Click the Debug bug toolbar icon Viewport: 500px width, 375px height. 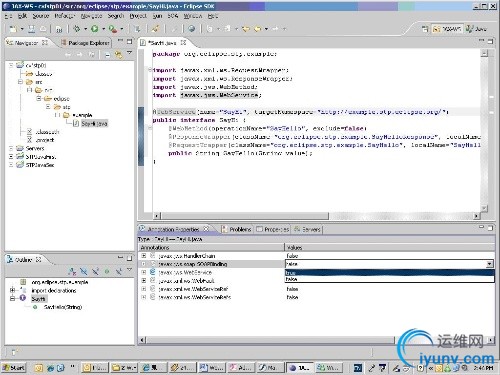click(x=77, y=29)
